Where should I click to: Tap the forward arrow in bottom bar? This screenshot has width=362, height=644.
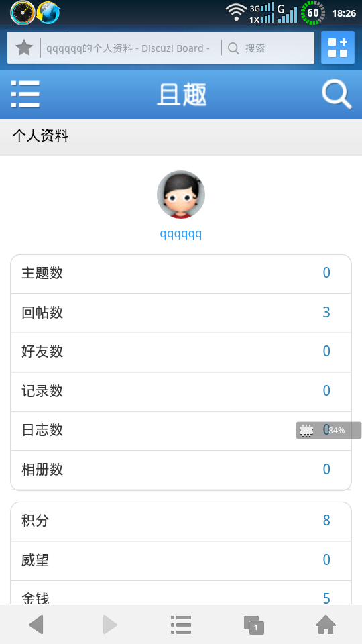(109, 625)
